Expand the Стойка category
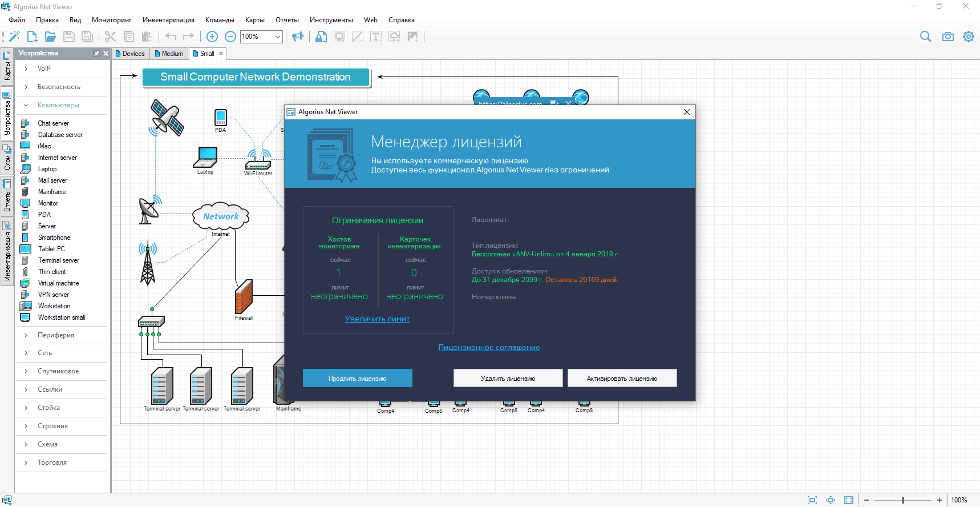This screenshot has height=507, width=980. coord(26,408)
